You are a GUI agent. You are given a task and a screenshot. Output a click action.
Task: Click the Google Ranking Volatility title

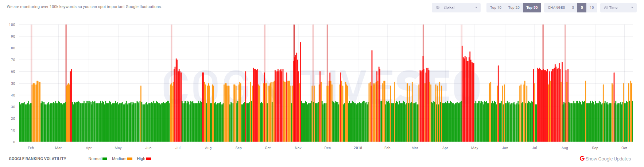point(38,159)
